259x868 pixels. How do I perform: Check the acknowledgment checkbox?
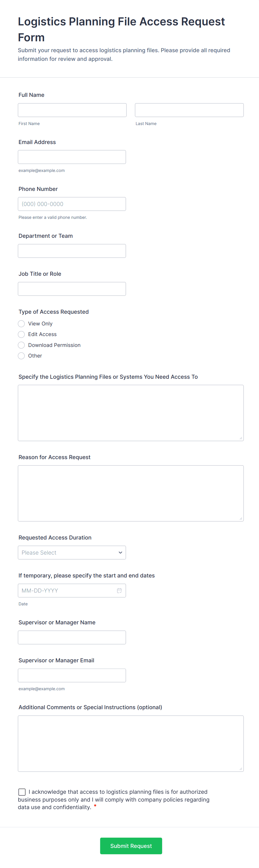22,792
